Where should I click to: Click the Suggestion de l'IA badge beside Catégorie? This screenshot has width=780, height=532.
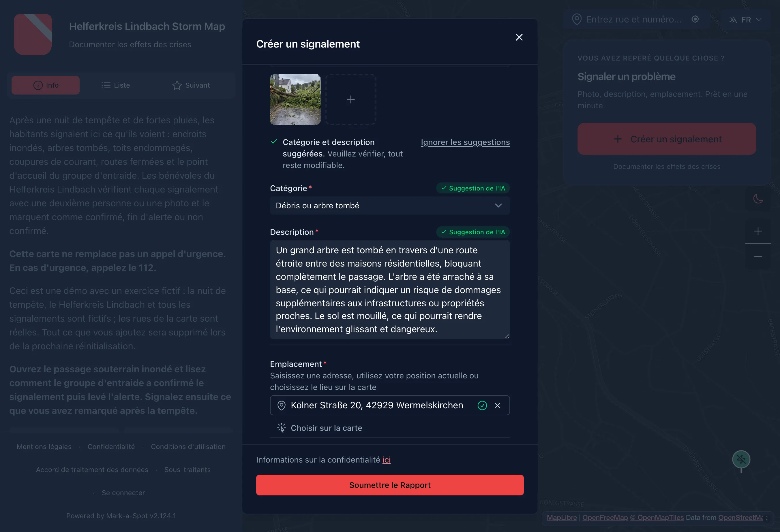473,188
